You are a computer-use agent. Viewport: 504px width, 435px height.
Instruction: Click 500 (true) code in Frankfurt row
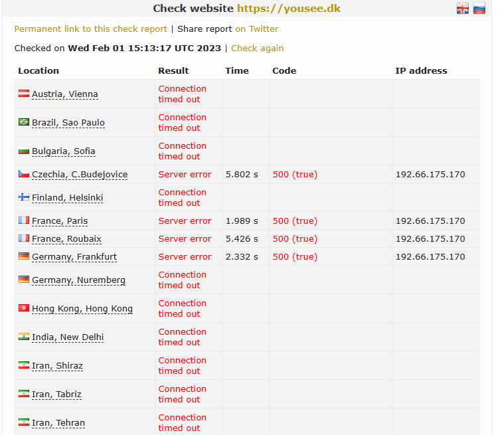click(x=295, y=257)
